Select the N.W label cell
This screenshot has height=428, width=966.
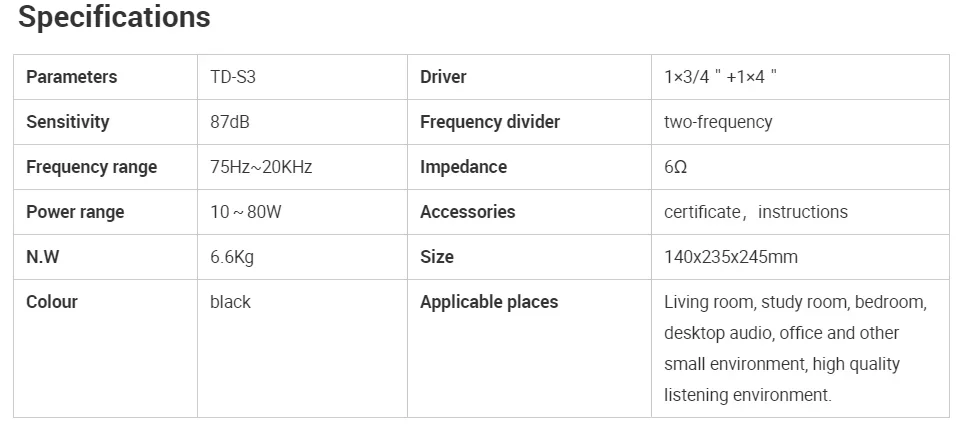pos(43,257)
